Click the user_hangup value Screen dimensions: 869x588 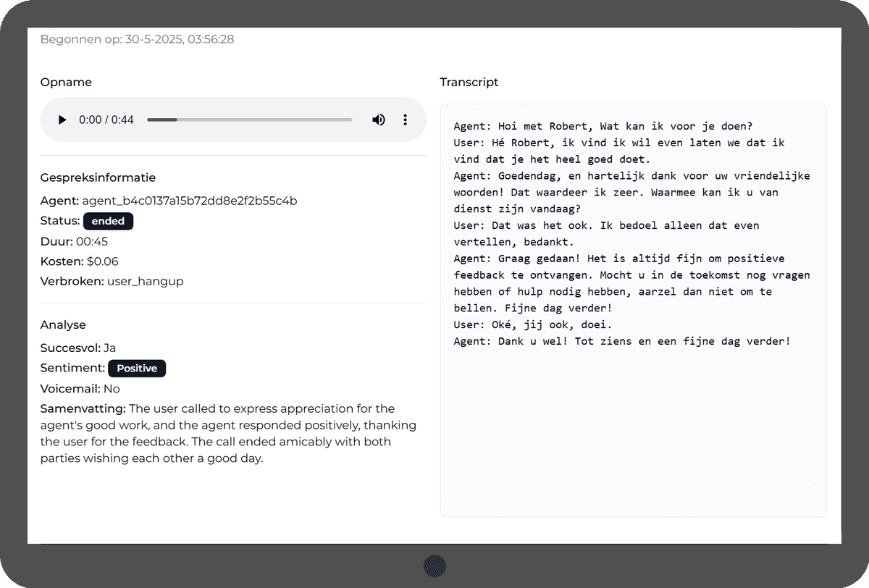click(145, 281)
